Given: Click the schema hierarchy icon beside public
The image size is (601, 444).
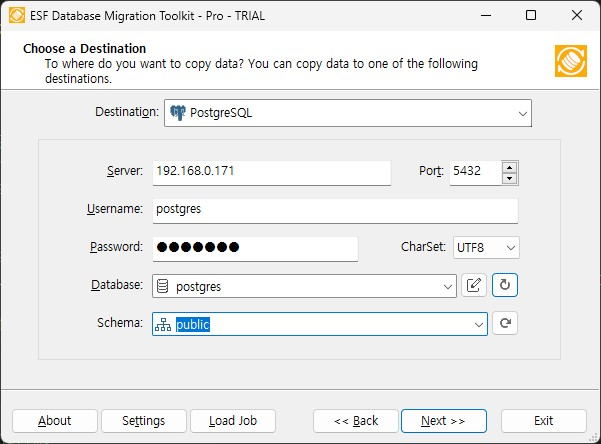Looking at the screenshot, I should (163, 325).
